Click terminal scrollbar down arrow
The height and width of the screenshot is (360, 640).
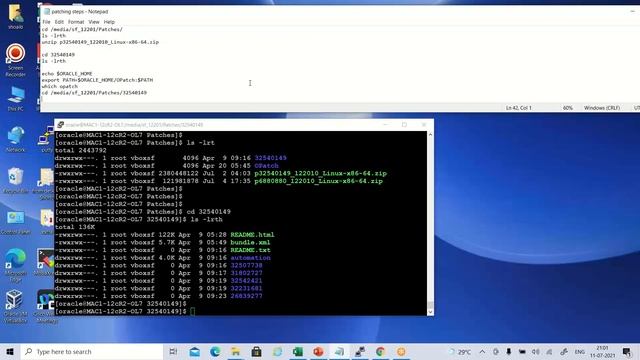click(430, 312)
